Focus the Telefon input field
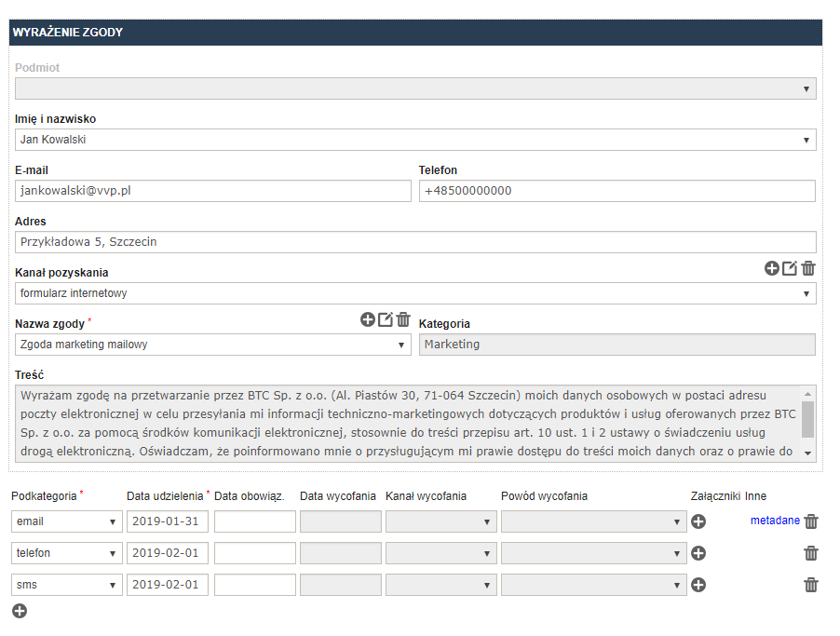Image resolution: width=840 pixels, height=636 pixels. point(616,191)
